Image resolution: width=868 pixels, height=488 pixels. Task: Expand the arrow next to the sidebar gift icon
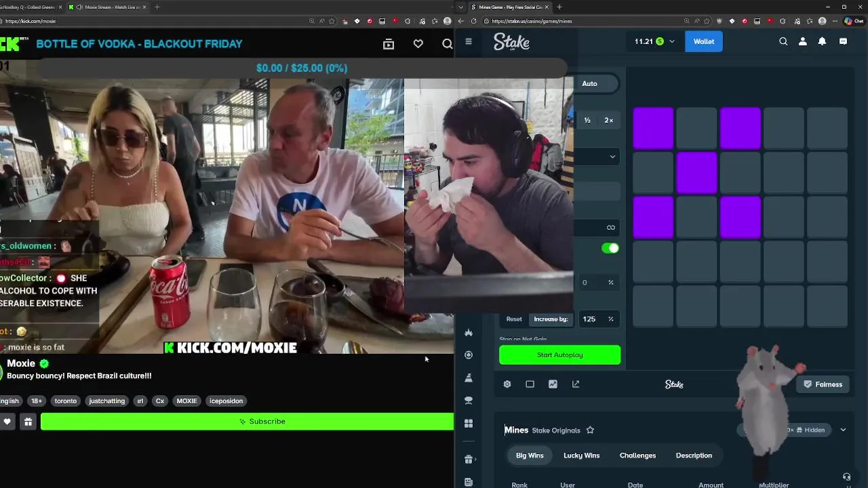pos(476,460)
